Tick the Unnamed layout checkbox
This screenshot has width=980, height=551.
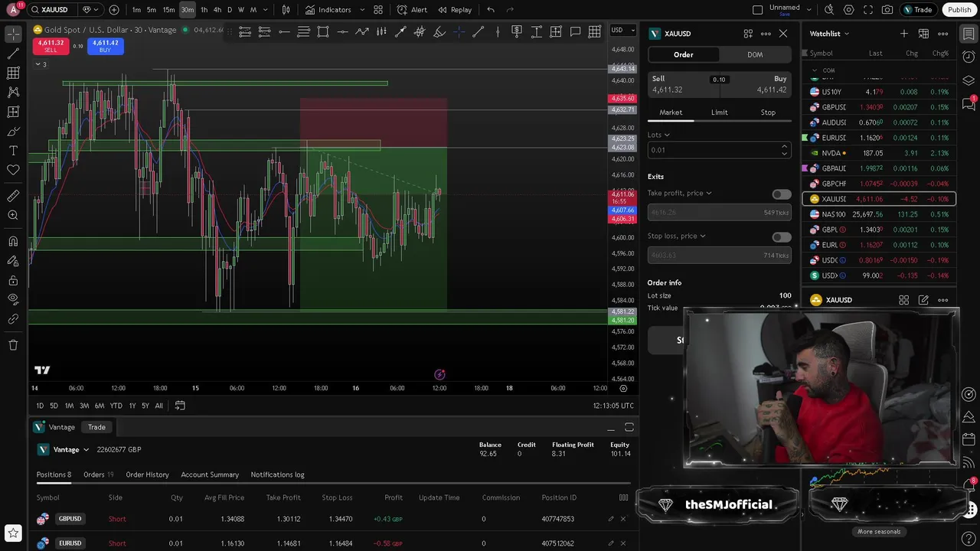758,10
